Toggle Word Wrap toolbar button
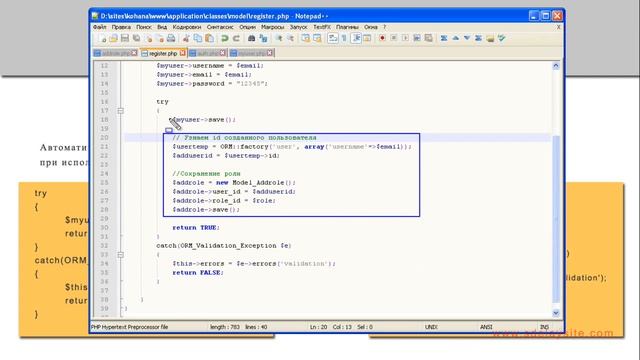640x360 pixels. tap(333, 38)
